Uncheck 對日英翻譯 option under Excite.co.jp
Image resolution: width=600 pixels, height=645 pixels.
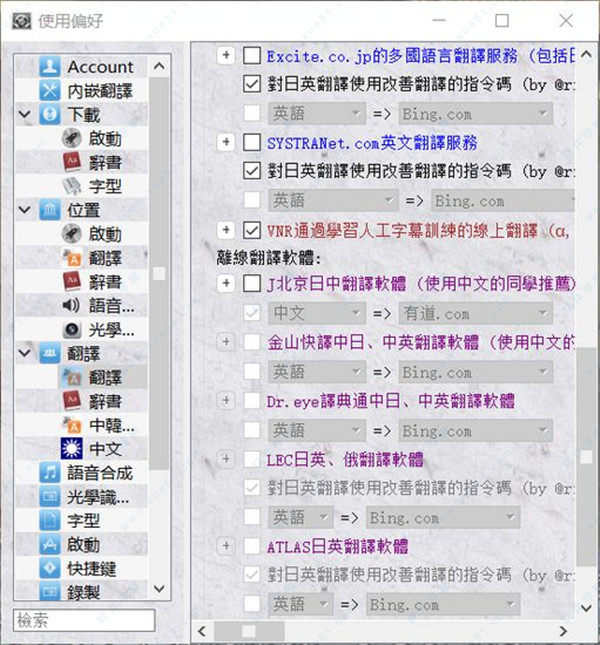pyautogui.click(x=252, y=84)
